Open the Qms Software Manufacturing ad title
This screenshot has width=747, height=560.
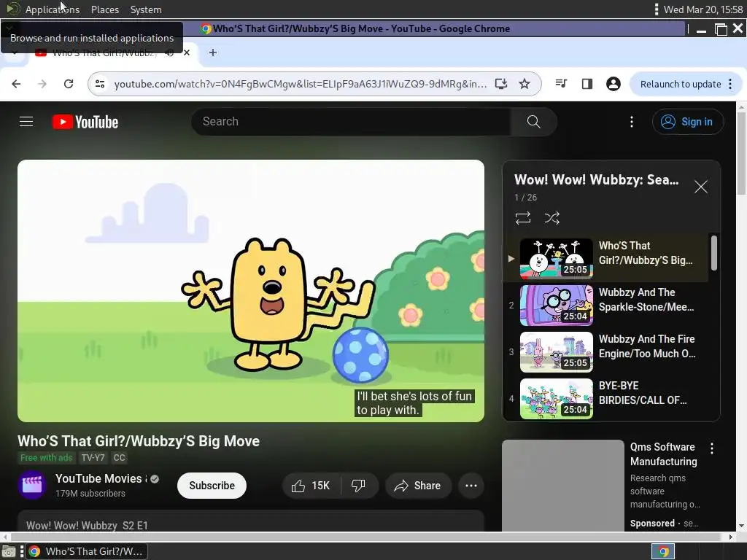click(x=664, y=454)
